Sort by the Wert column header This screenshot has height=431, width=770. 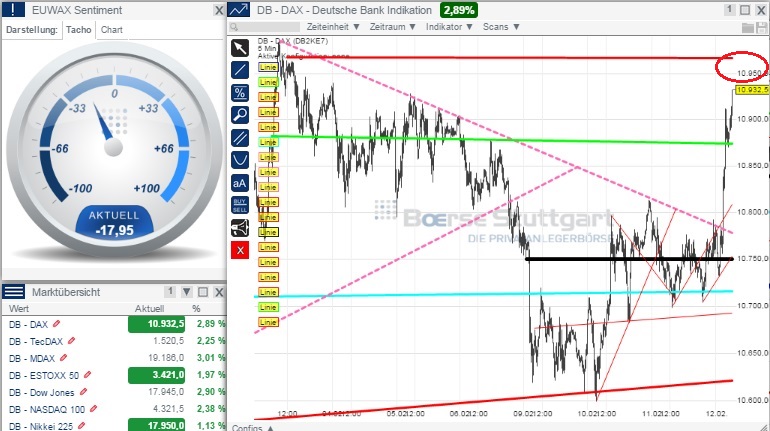click(19, 309)
